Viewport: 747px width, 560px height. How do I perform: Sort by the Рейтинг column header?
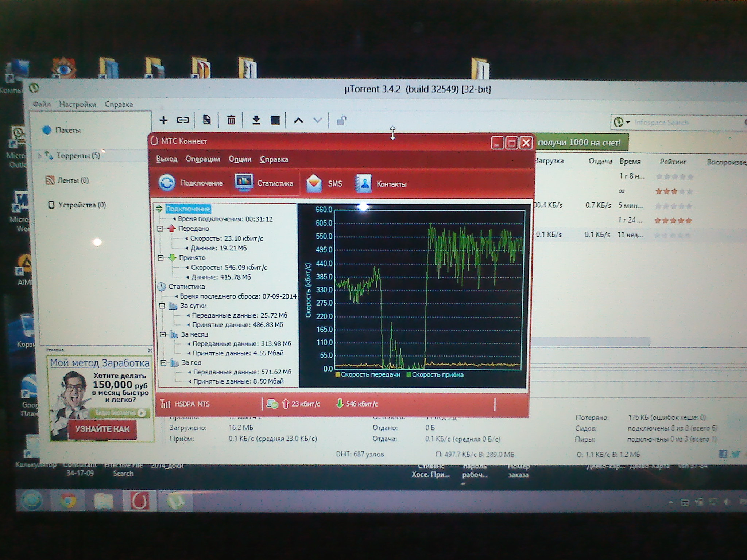click(673, 162)
